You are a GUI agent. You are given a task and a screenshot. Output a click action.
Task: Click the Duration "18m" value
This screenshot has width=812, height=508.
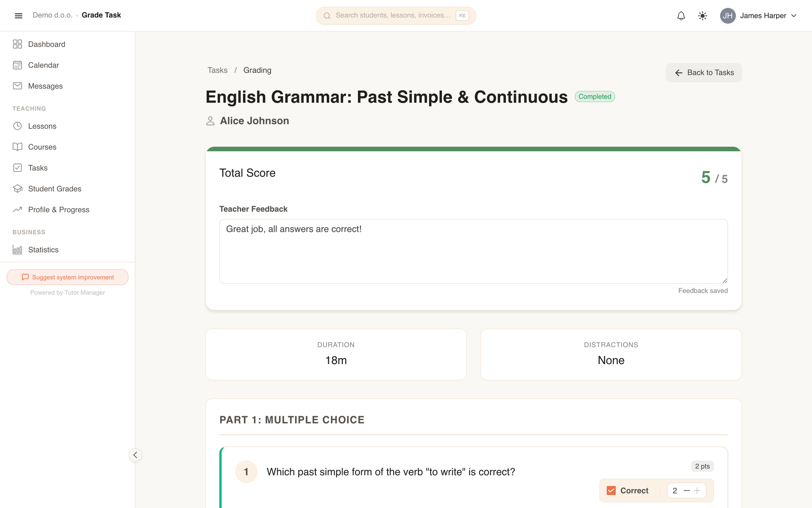(x=336, y=360)
